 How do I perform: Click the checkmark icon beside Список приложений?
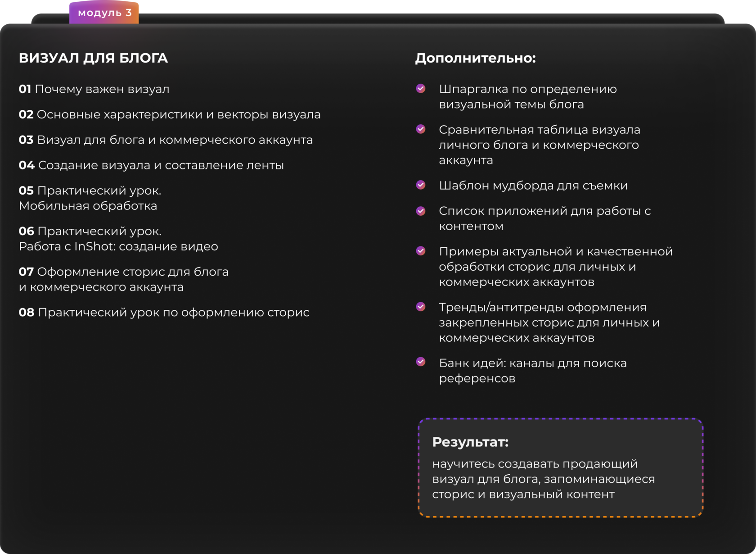tap(421, 211)
